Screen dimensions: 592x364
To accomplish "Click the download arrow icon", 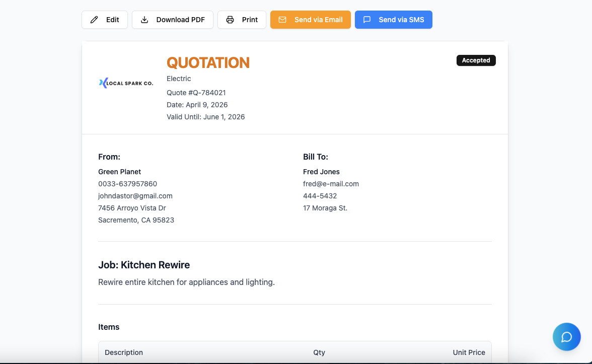I will tap(144, 20).
